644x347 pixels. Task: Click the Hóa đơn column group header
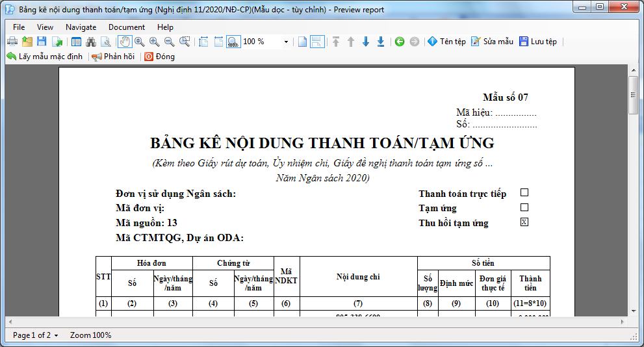[151, 263]
